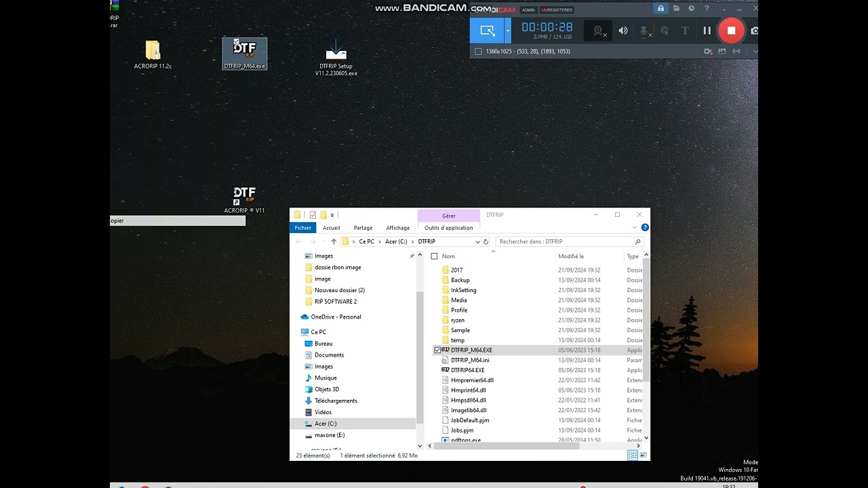This screenshot has height=488, width=868.
Task: Select Hmpremier64.dll file
Action: point(472,380)
